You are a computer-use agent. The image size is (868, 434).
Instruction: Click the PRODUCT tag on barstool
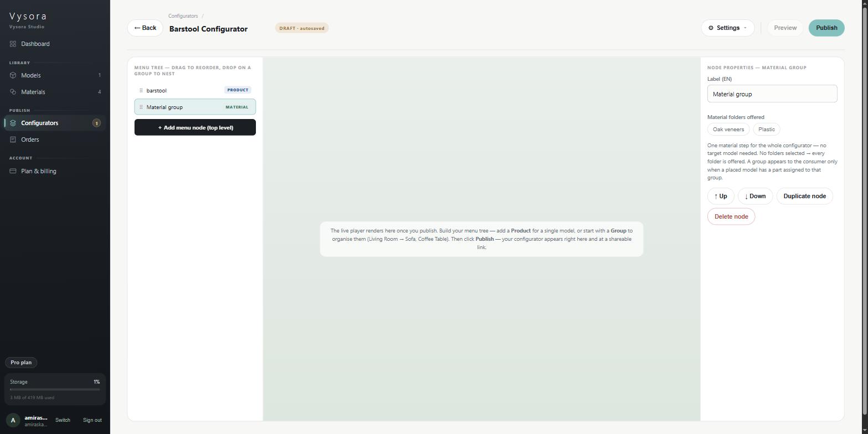tap(238, 90)
